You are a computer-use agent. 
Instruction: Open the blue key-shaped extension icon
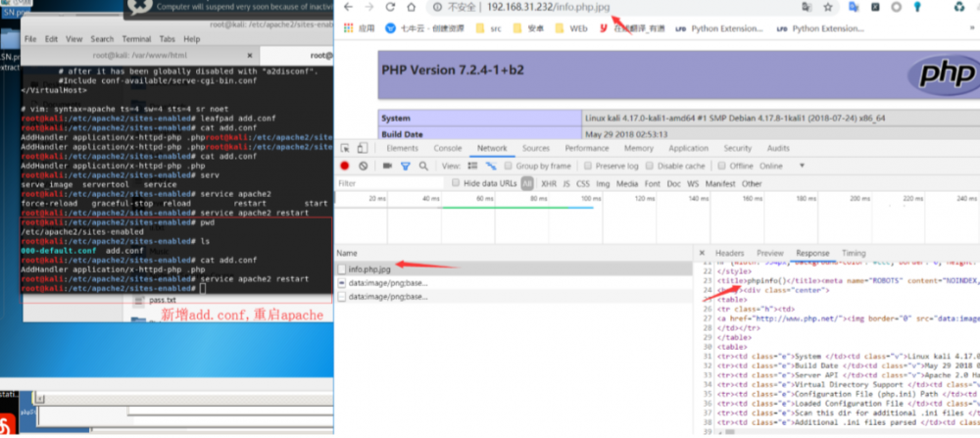[917, 7]
